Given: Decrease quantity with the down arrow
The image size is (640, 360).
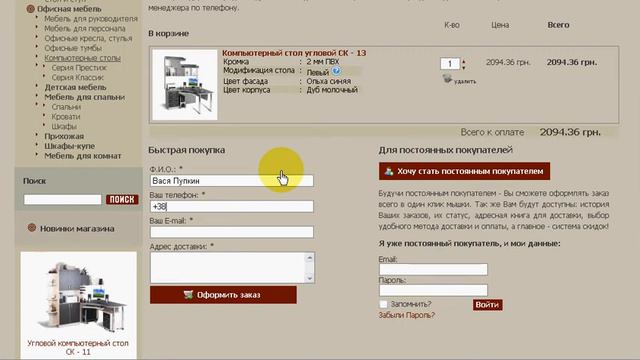Looking at the screenshot, I should coord(463,67).
